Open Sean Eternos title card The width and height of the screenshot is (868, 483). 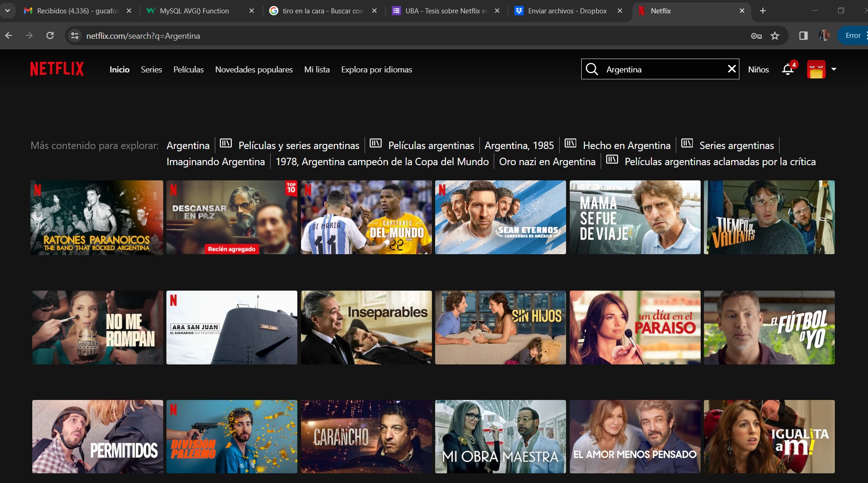click(x=501, y=217)
